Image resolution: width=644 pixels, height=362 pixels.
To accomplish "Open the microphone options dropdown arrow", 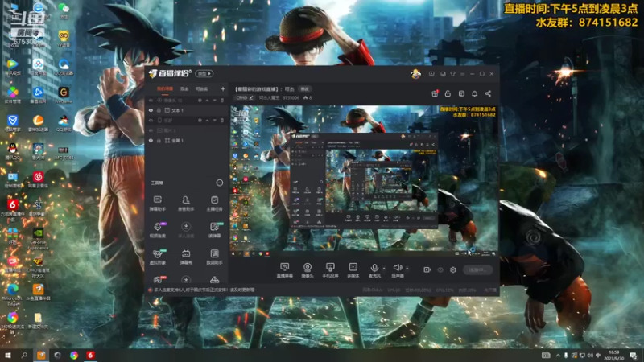I will [384, 269].
